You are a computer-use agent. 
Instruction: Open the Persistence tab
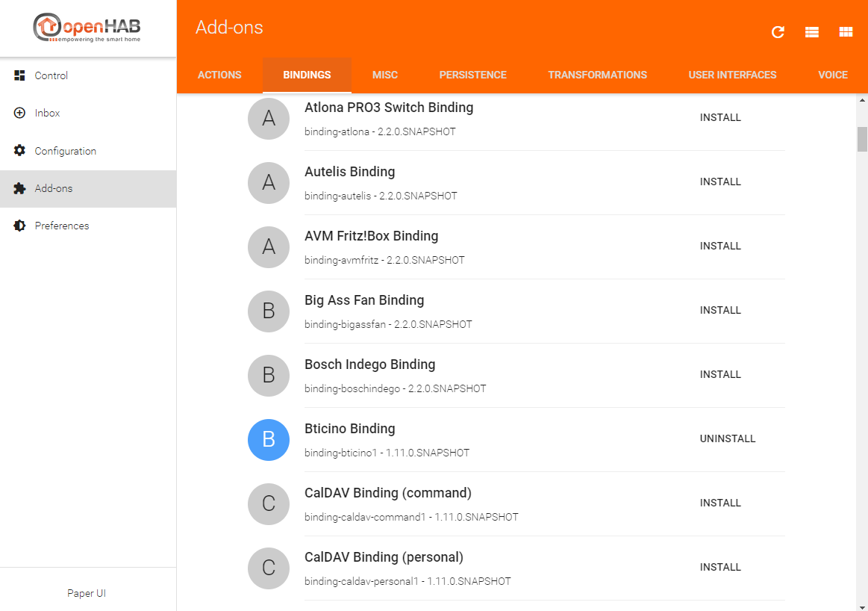coord(472,75)
